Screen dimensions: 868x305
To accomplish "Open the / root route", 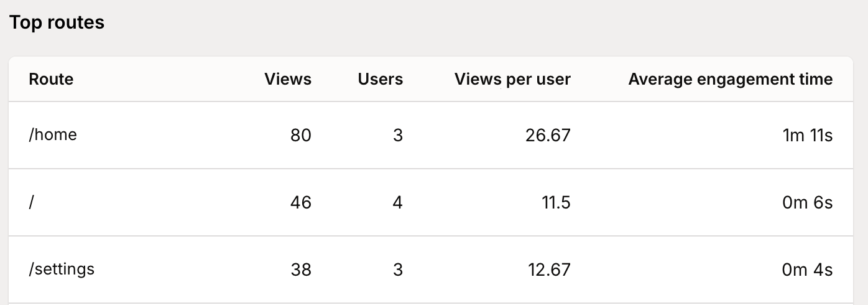I will pyautogui.click(x=32, y=202).
